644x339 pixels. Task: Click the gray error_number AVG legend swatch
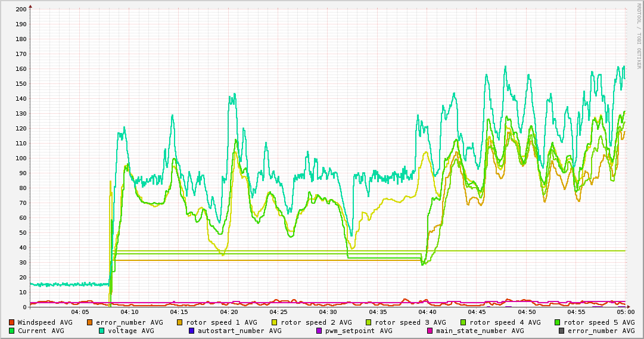[x=561, y=331]
